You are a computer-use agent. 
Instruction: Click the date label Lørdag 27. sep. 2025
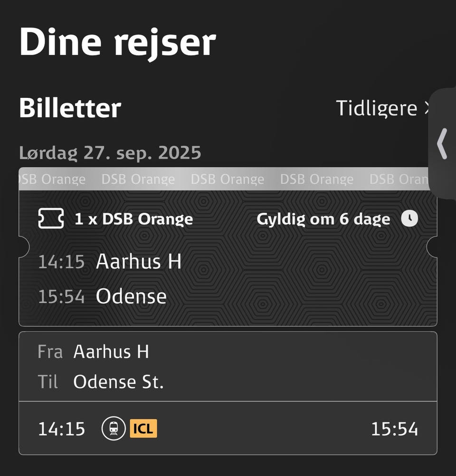pyautogui.click(x=110, y=152)
